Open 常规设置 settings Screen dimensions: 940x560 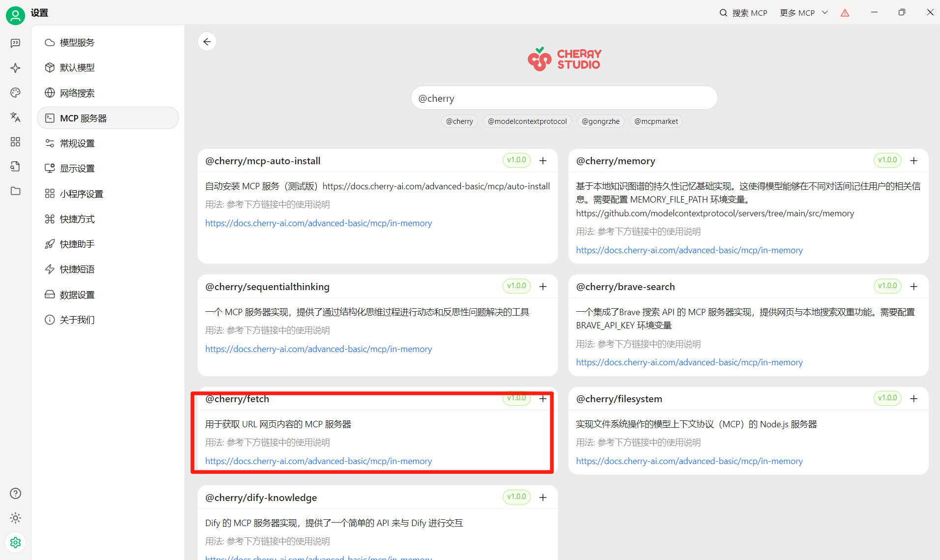[x=108, y=143]
